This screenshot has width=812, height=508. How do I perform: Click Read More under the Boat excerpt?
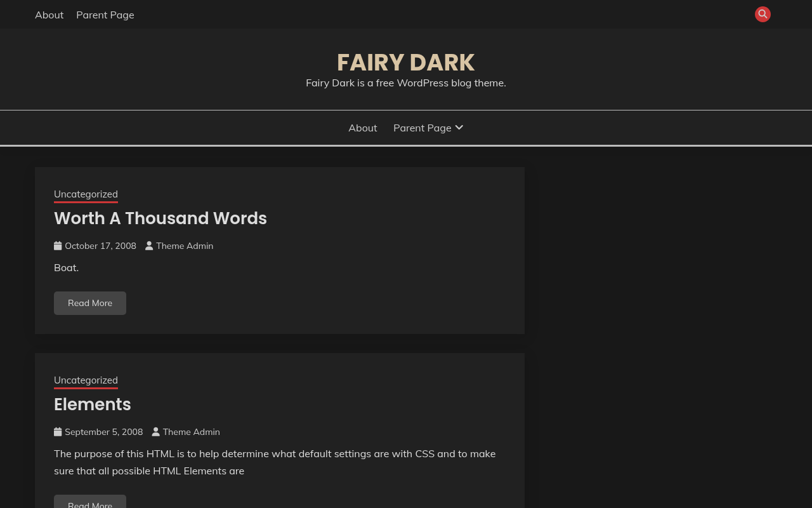pos(90,303)
